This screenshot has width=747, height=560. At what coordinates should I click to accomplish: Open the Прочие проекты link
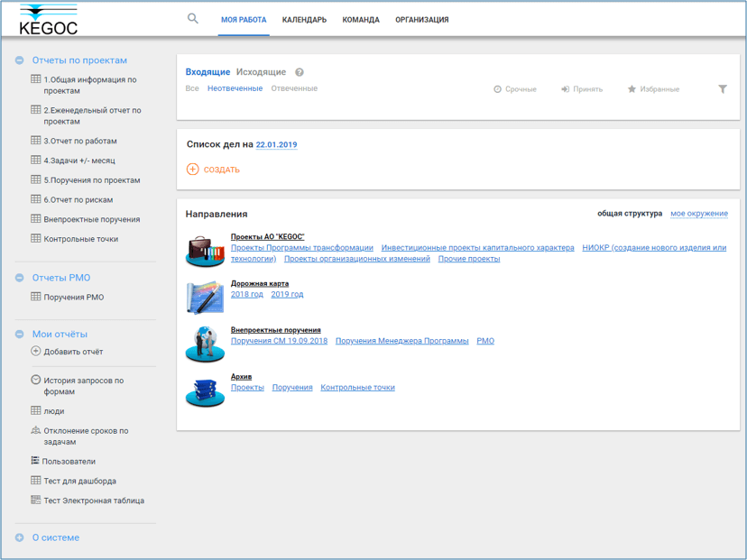[x=469, y=259]
